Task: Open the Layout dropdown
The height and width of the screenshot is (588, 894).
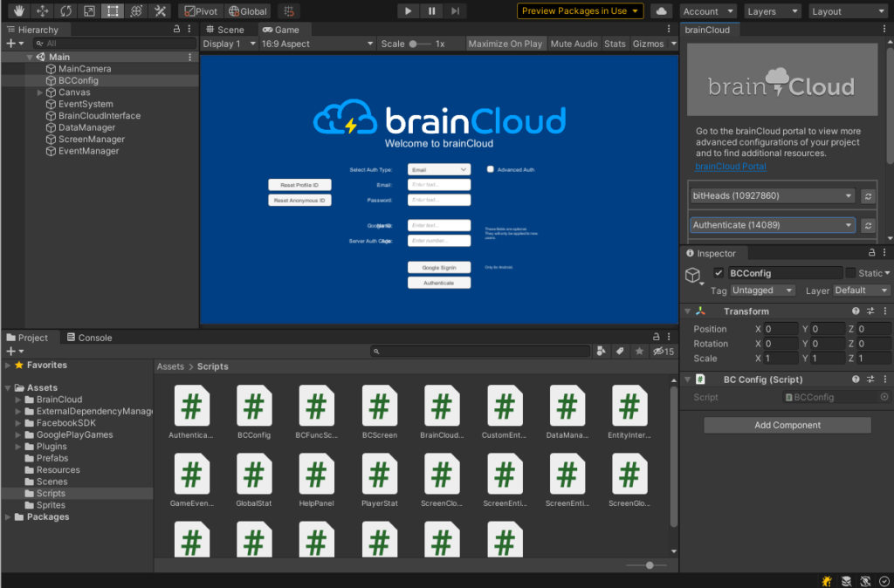Action: click(x=849, y=11)
